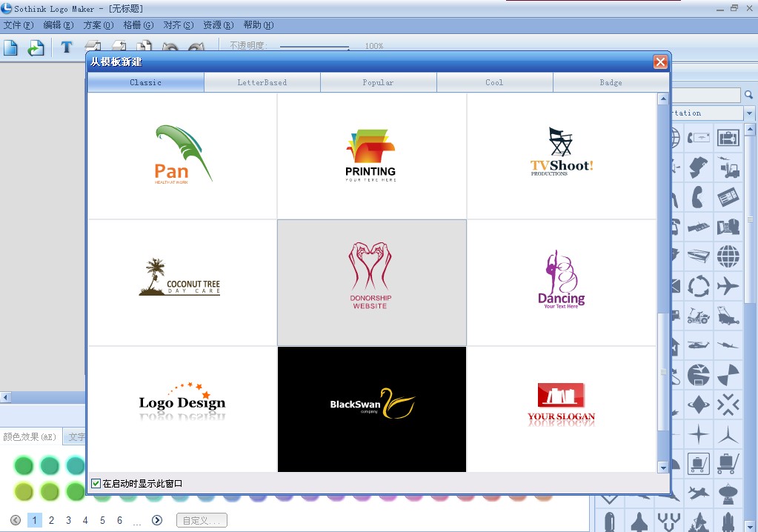This screenshot has height=532, width=758.
Task: Pick the helicopter shape
Action: click(x=699, y=345)
